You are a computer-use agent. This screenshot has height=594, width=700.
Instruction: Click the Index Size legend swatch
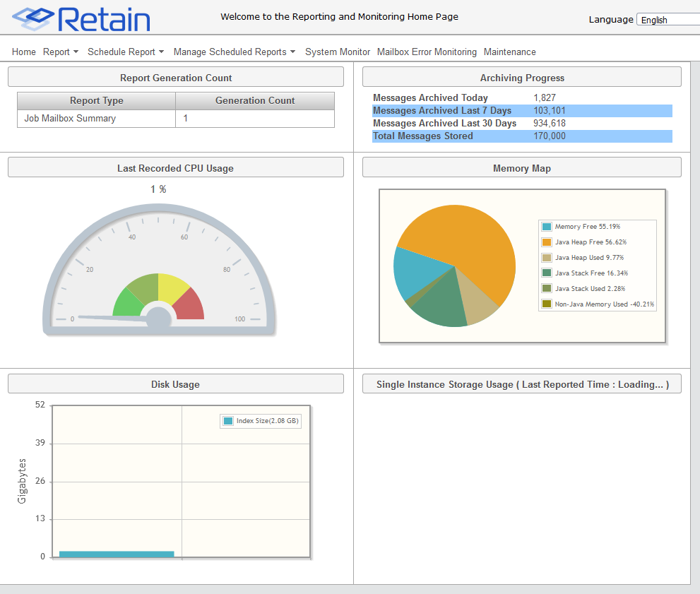[x=228, y=421]
